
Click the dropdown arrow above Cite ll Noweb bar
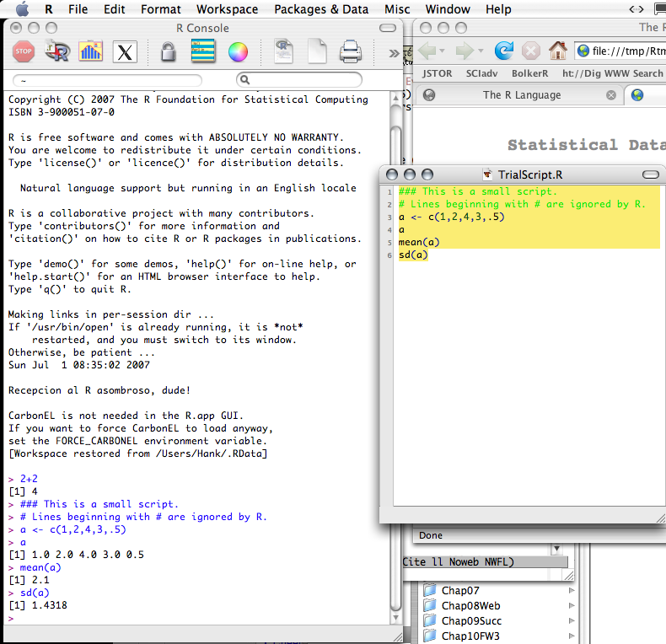(x=556, y=549)
